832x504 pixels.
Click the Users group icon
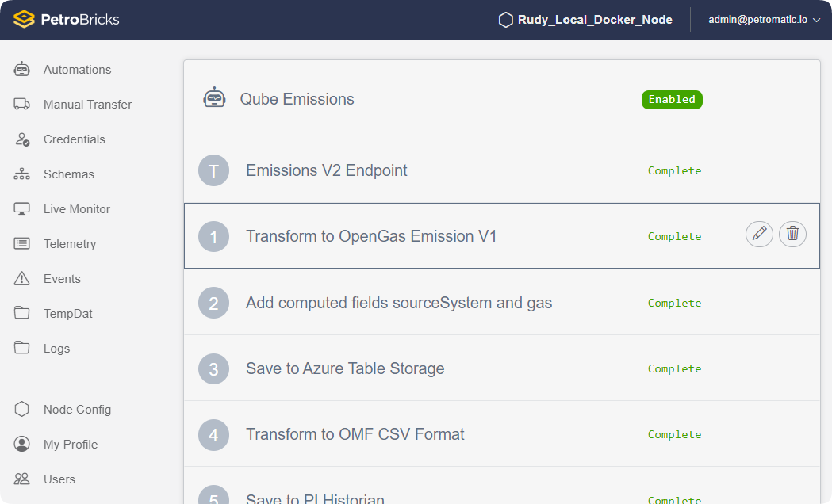pos(21,479)
